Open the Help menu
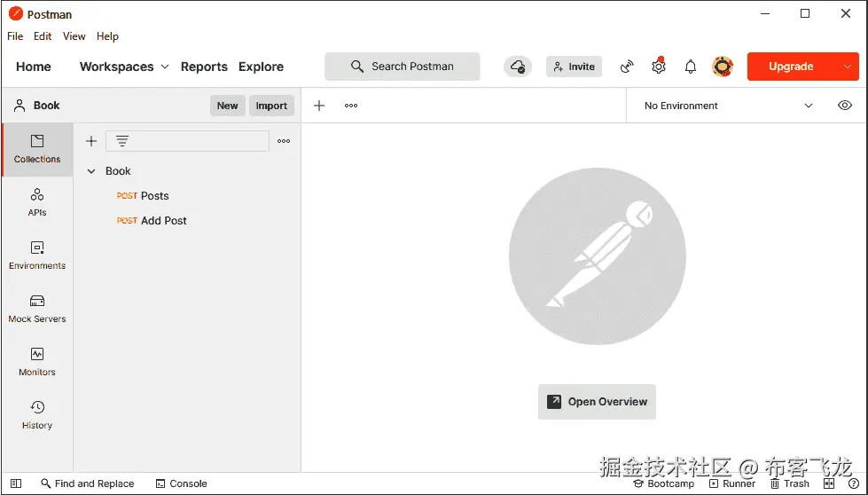The width and height of the screenshot is (868, 495). [x=107, y=36]
